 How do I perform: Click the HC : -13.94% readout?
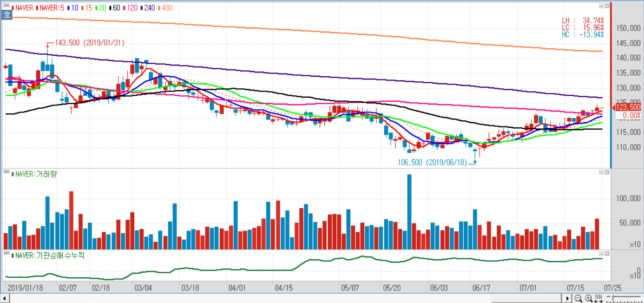[583, 35]
